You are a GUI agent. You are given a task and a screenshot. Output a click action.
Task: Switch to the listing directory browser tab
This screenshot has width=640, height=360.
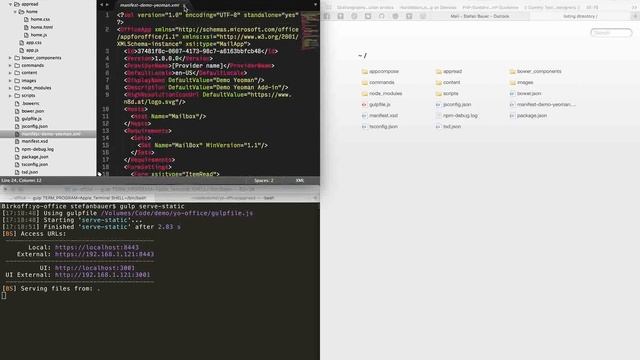point(580,16)
